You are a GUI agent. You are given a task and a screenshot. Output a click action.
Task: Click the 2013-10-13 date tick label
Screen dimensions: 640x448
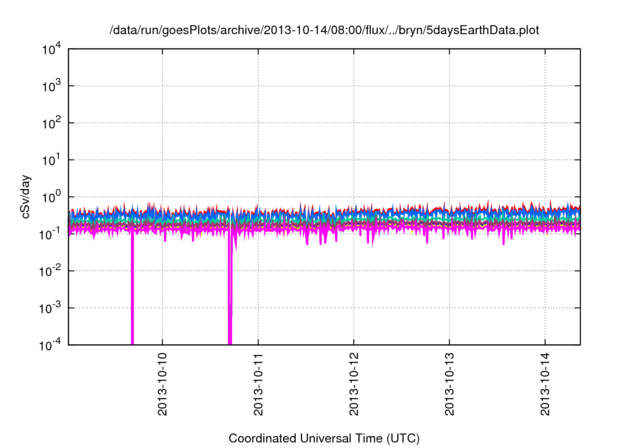tap(449, 384)
